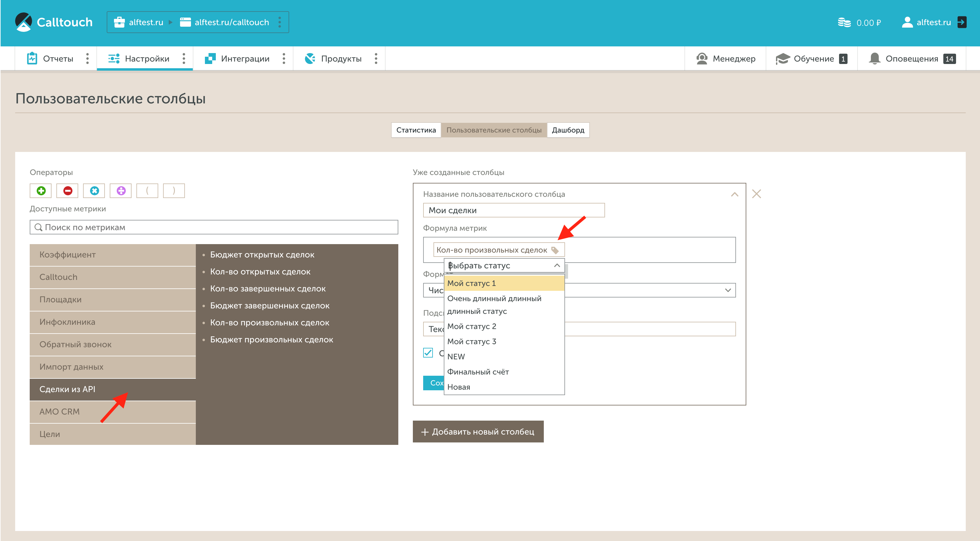Image resolution: width=980 pixels, height=541 pixels.
Task: Open the Оповещения notifications link
Action: (x=912, y=59)
